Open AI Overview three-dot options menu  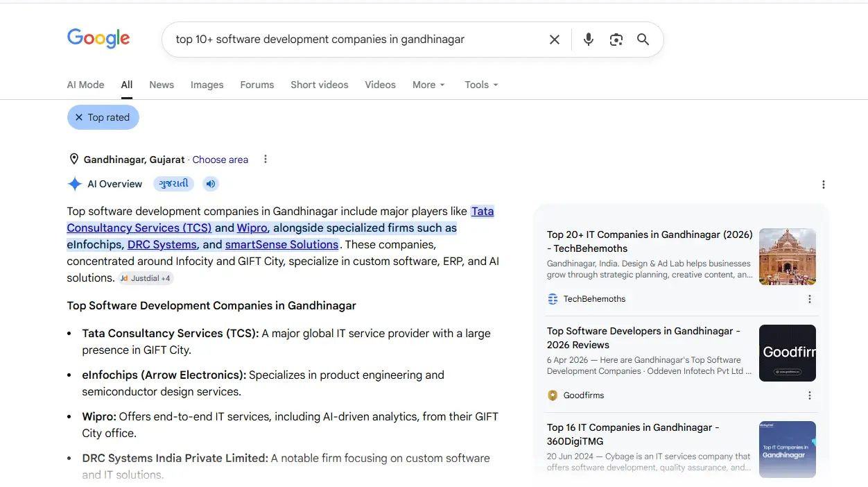tap(824, 185)
